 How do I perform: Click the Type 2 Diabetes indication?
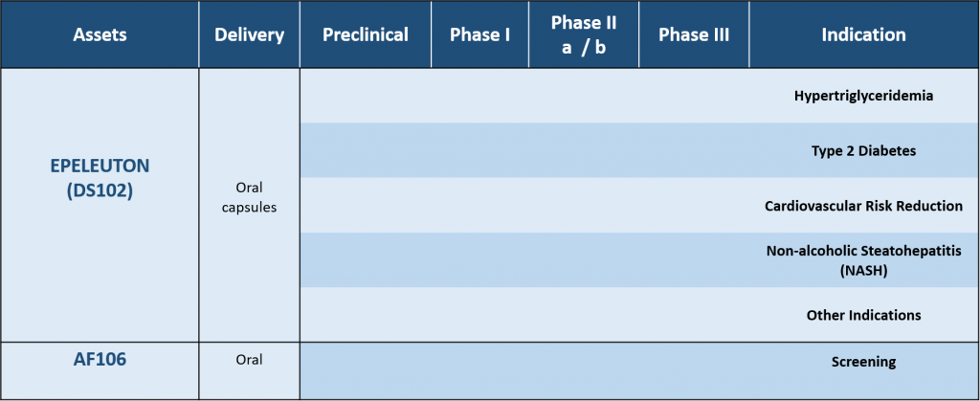(863, 151)
